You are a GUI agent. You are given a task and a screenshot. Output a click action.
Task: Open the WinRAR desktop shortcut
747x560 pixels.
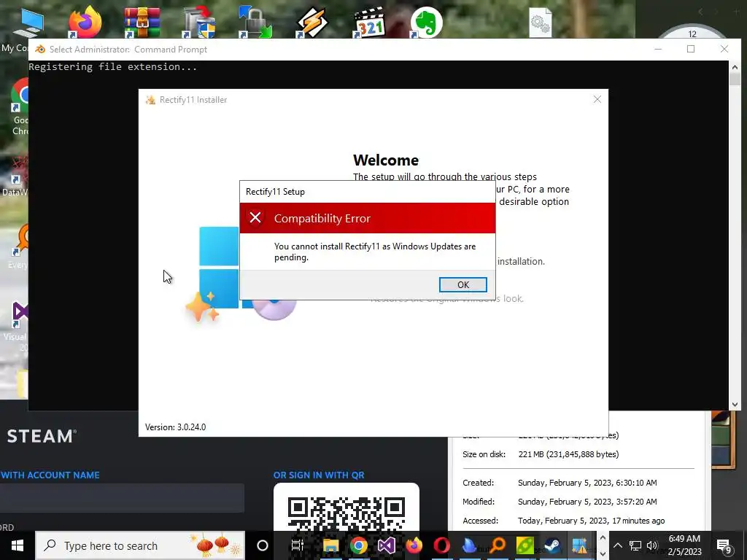click(x=142, y=22)
